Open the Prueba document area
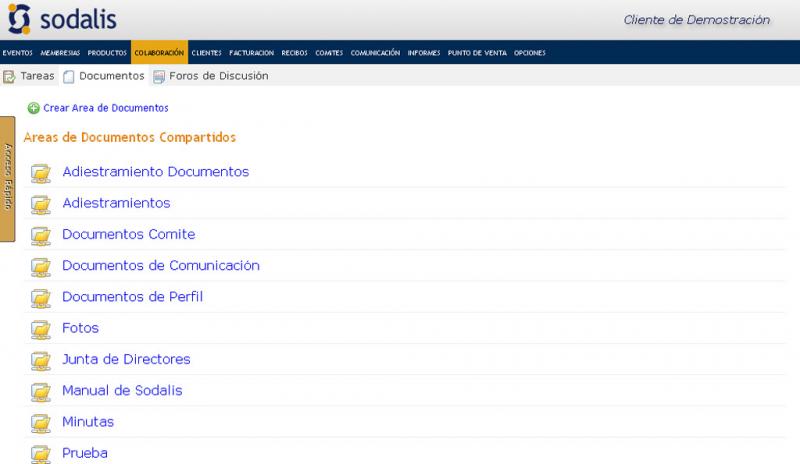The width and height of the screenshot is (800, 464). pyautogui.click(x=84, y=453)
